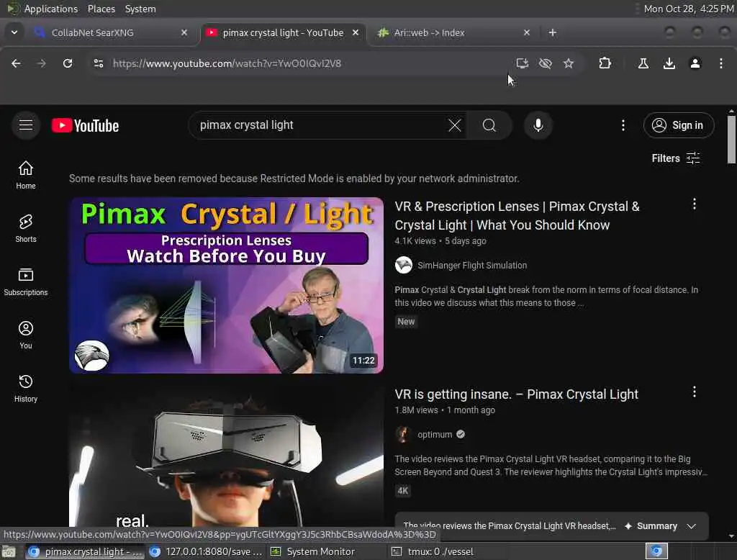This screenshot has height=560, width=737.
Task: Open the Pimax Crystal / Light thumbnail
Action: point(226,286)
